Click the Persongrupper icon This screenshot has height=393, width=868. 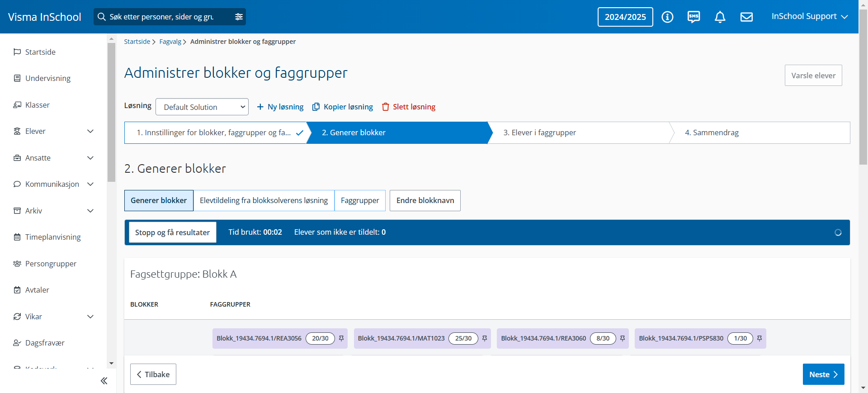pyautogui.click(x=17, y=264)
